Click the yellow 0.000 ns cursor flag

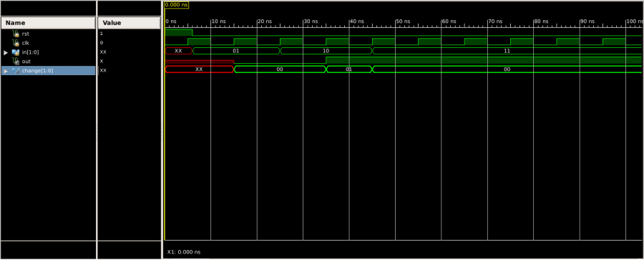tap(176, 5)
